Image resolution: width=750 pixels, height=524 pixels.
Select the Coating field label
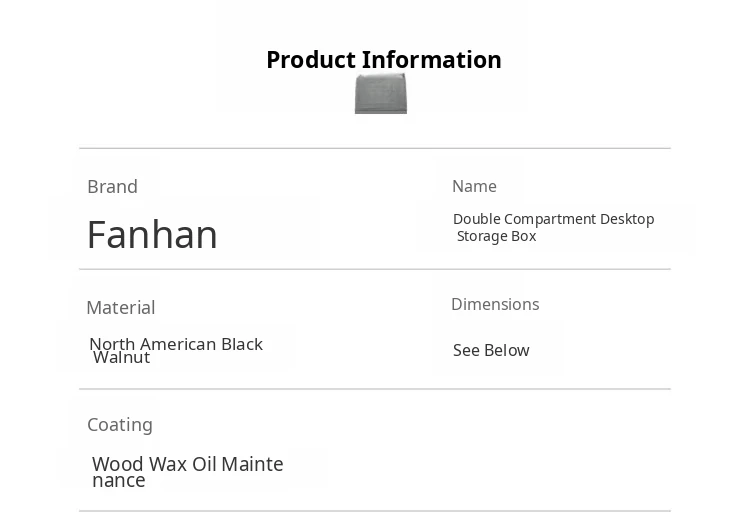pyautogui.click(x=120, y=425)
